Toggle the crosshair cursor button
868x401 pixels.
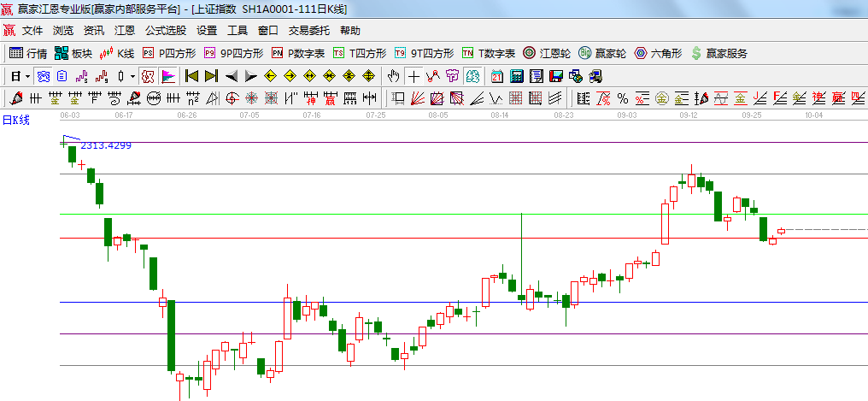tap(414, 76)
